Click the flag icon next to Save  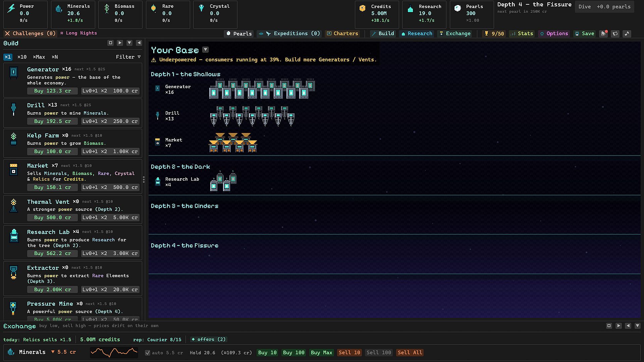615,34
